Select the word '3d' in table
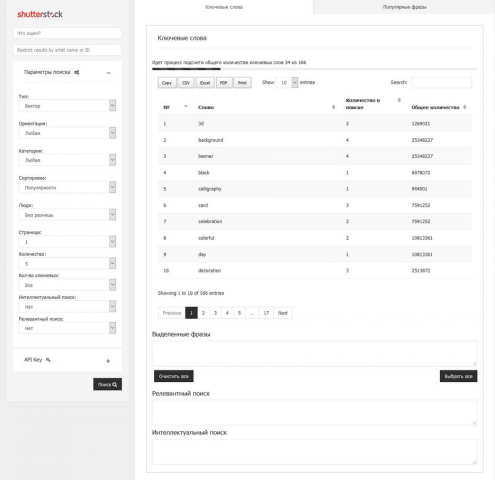The width and height of the screenshot is (495, 480). click(x=201, y=124)
